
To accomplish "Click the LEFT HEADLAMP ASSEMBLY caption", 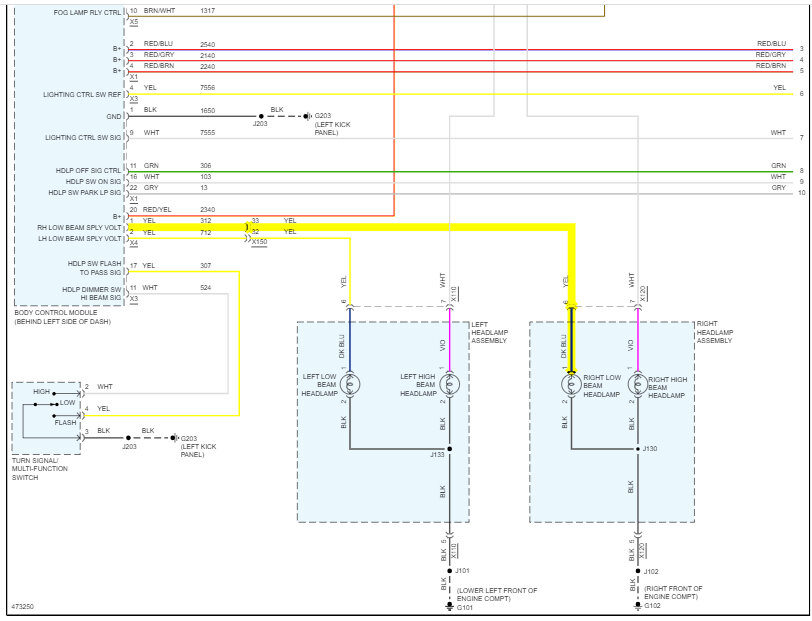I will (489, 333).
